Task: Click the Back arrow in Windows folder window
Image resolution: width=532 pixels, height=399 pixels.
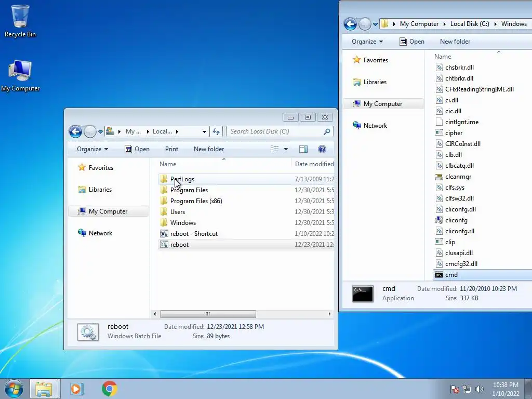Action: coord(350,24)
